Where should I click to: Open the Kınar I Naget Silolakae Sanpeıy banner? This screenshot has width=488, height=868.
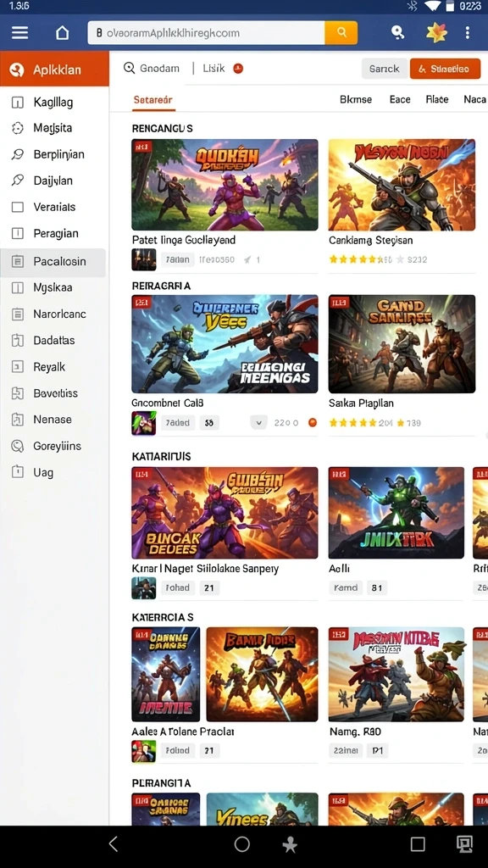pyautogui.click(x=225, y=513)
